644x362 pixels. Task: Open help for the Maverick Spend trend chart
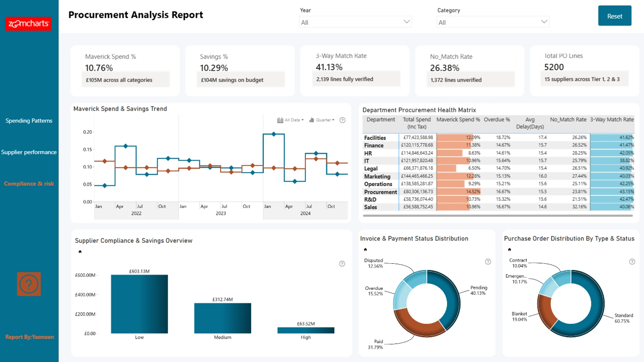click(342, 120)
